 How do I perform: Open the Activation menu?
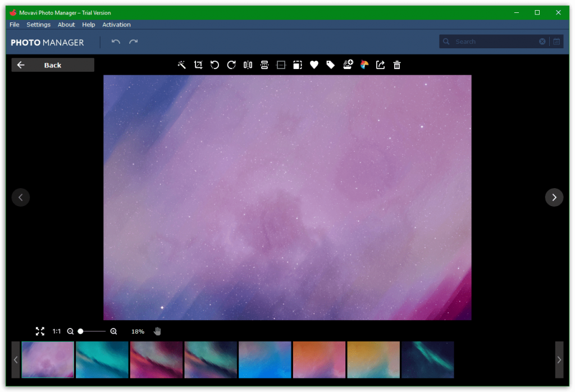[116, 25]
